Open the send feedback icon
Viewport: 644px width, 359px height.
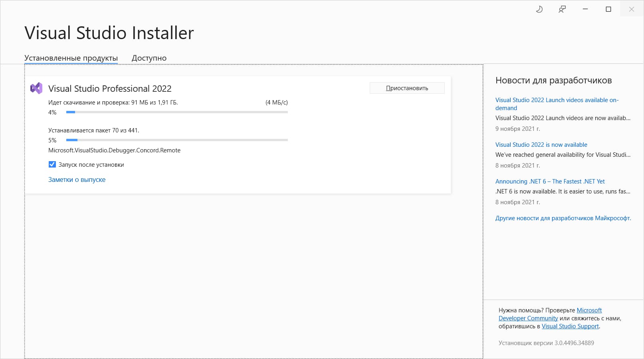tap(562, 9)
